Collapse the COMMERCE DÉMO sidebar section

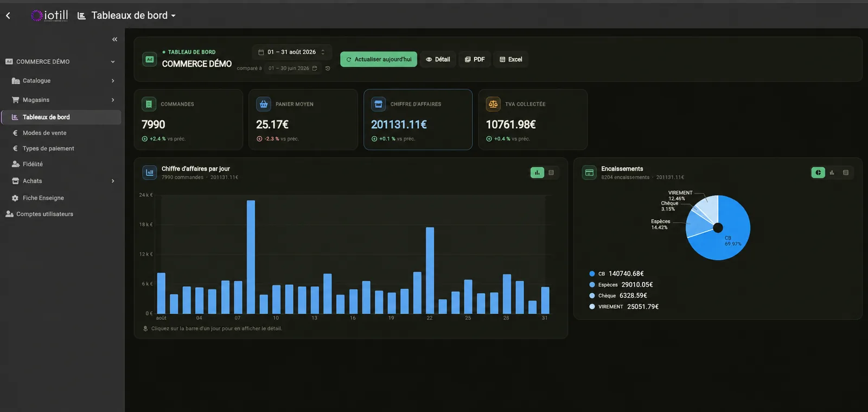[x=113, y=62]
